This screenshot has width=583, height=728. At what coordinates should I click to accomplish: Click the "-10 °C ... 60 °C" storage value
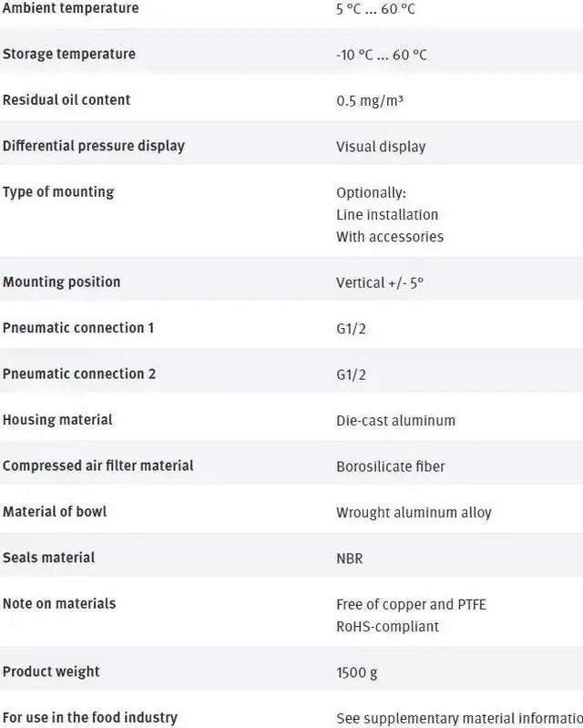coord(381,55)
